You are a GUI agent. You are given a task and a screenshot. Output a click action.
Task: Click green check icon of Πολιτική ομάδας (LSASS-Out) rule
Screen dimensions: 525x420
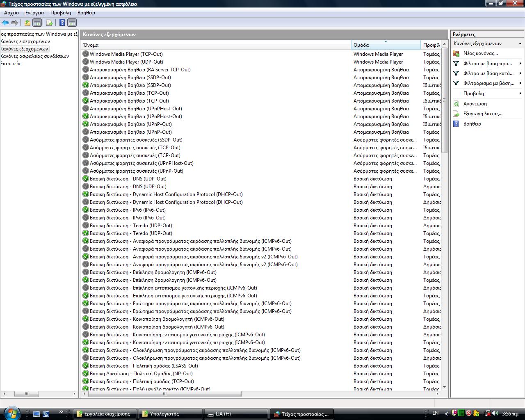tap(86, 365)
